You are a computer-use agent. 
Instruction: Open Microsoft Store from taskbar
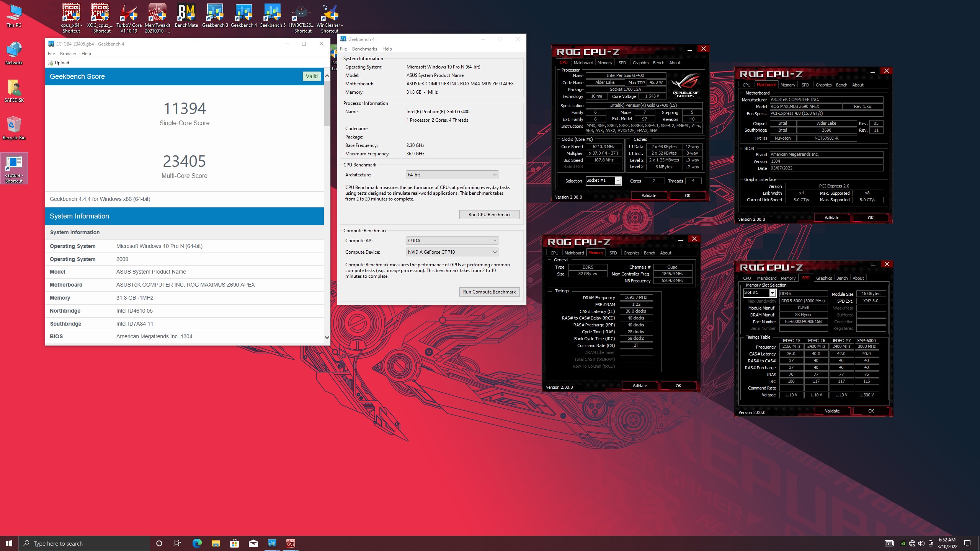click(234, 543)
